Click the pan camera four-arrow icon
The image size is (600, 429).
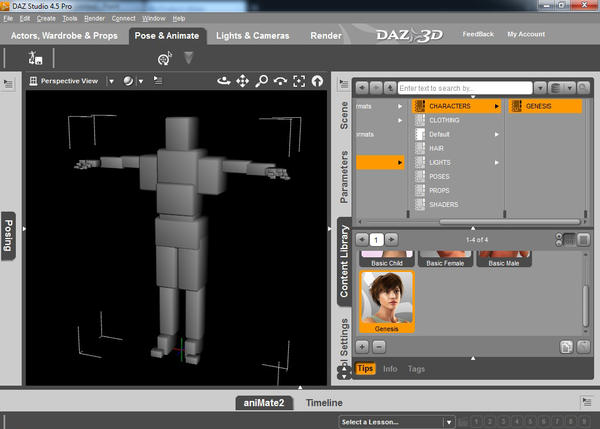242,80
